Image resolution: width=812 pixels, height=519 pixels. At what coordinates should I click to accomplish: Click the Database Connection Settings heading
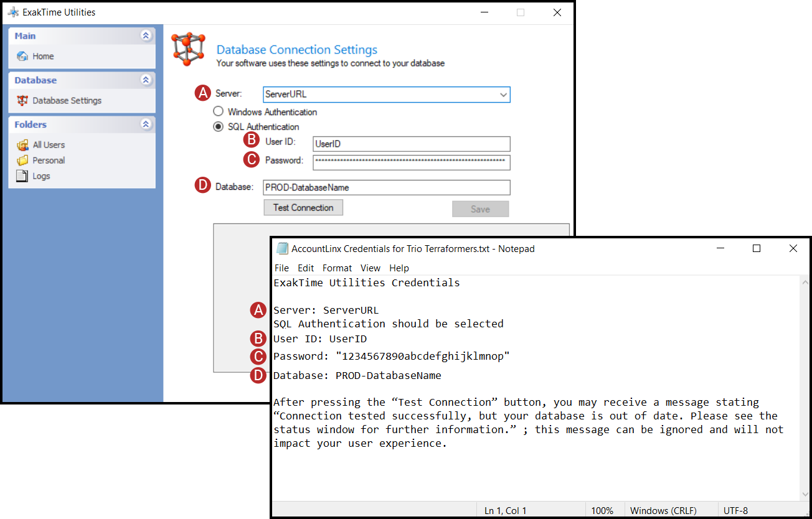click(x=297, y=50)
